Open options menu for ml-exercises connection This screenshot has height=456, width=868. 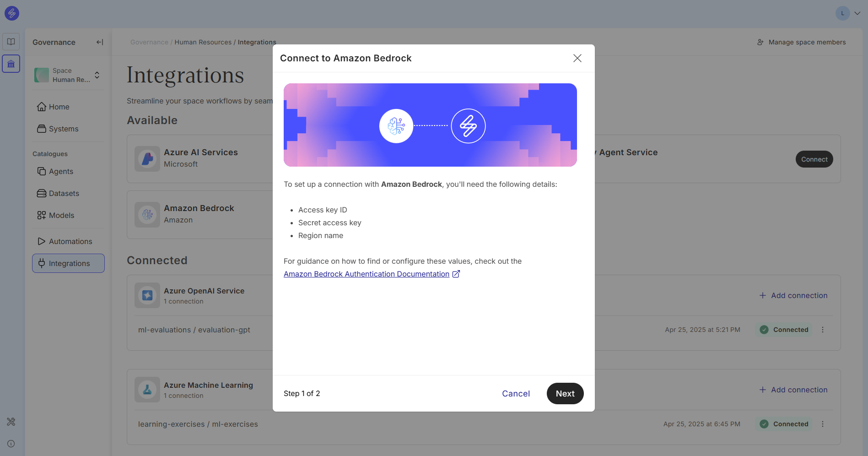(823, 424)
